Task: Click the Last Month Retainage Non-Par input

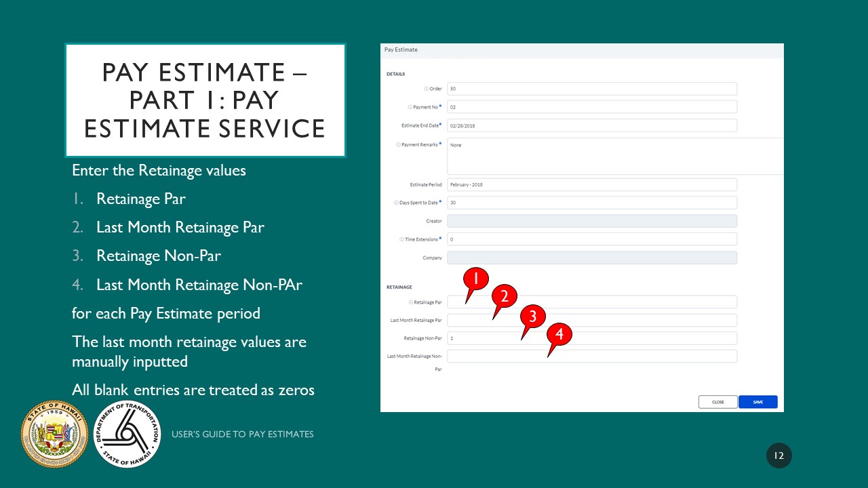Action: 592,356
